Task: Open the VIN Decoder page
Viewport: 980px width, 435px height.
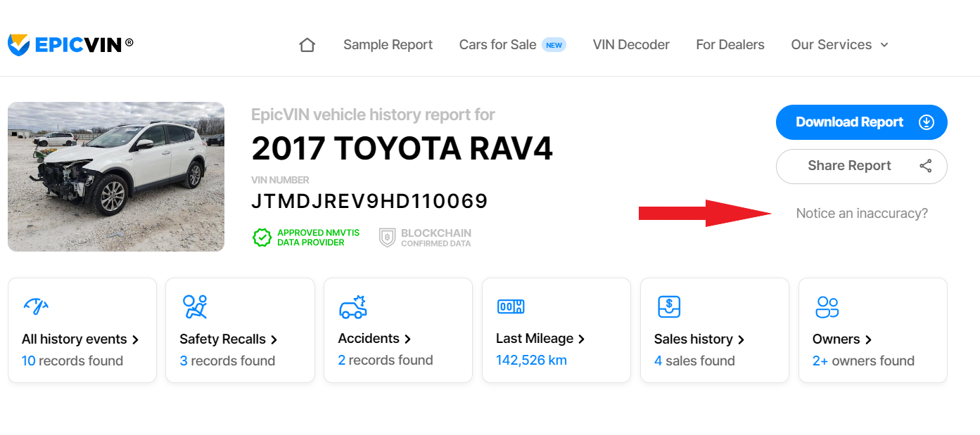Action: pyautogui.click(x=631, y=45)
